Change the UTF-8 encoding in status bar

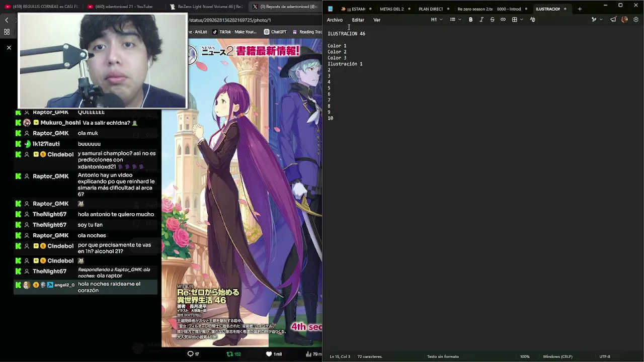(x=605, y=356)
